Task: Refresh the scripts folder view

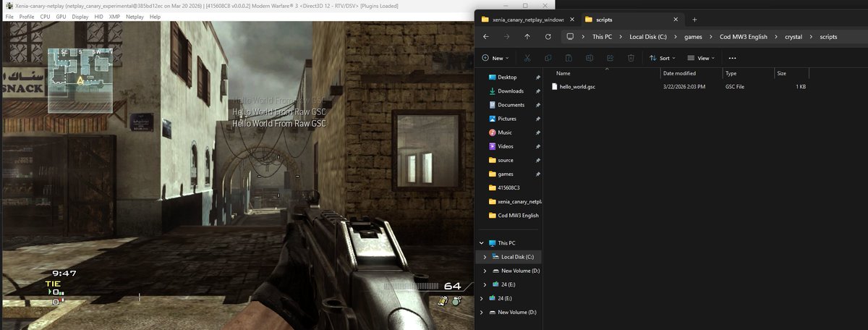Action: click(548, 36)
